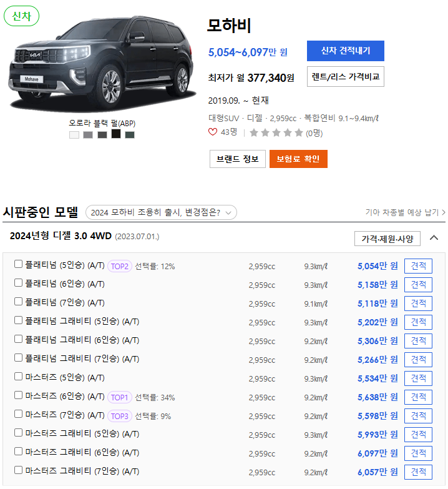Check 플래티넘 (5인승) (A/T) checkbox
The image size is (448, 489).
pyautogui.click(x=18, y=264)
